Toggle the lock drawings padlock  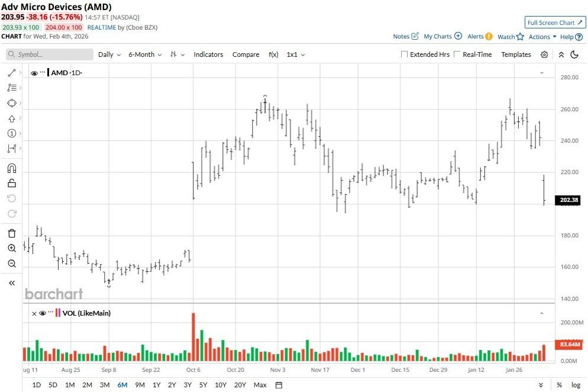12,183
